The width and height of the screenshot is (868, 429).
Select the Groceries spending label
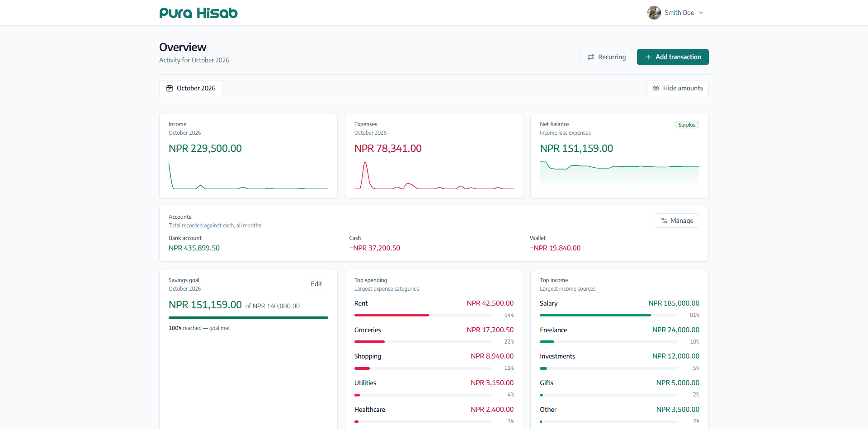pos(368,330)
